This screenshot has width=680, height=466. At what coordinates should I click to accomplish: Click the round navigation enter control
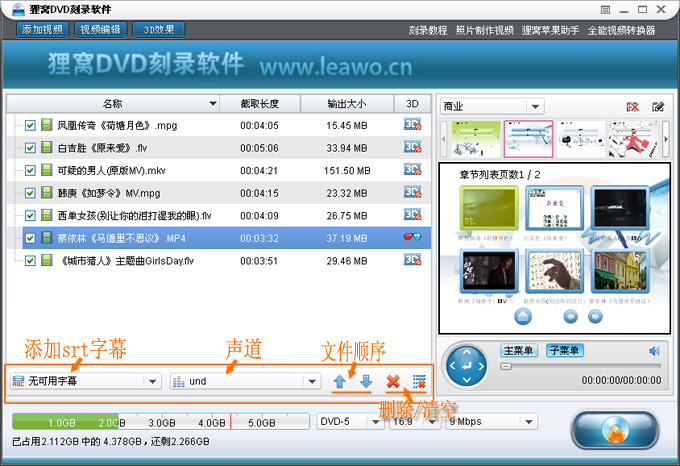click(x=467, y=366)
